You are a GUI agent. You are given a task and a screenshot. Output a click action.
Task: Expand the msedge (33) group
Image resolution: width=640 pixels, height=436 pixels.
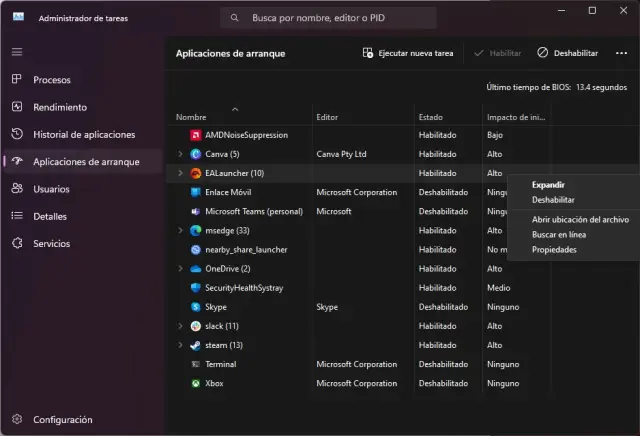[x=180, y=230]
